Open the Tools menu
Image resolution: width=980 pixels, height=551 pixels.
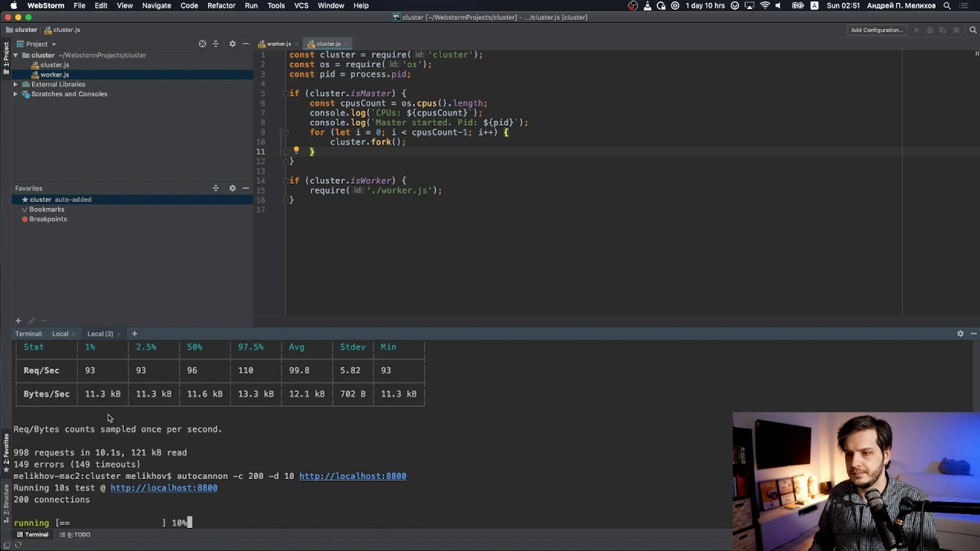(276, 5)
